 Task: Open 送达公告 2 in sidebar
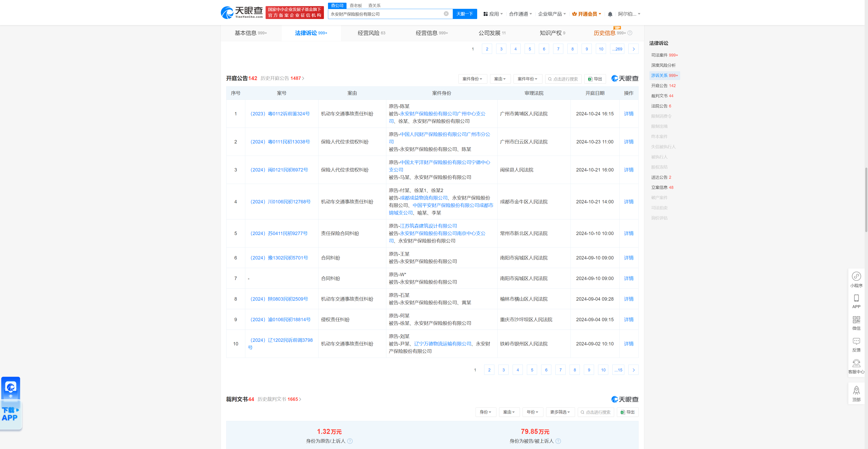(661, 177)
